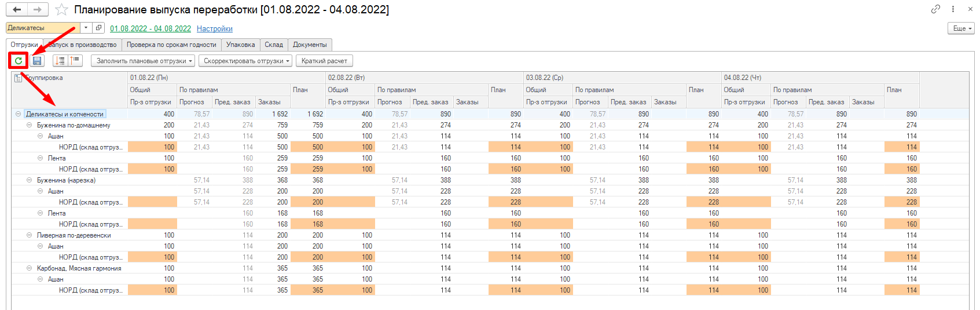This screenshot has width=980, height=310.
Task: Click the forward navigation arrow
Action: 37,10
